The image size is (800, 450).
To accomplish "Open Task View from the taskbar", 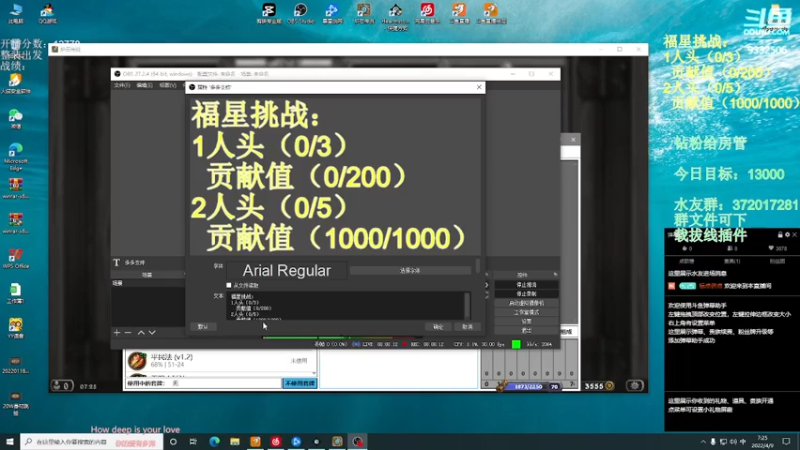I will point(193,442).
